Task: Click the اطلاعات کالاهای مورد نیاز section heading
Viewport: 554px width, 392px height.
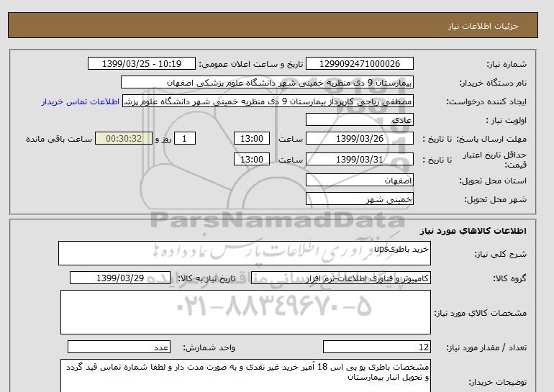Action: 473,231
